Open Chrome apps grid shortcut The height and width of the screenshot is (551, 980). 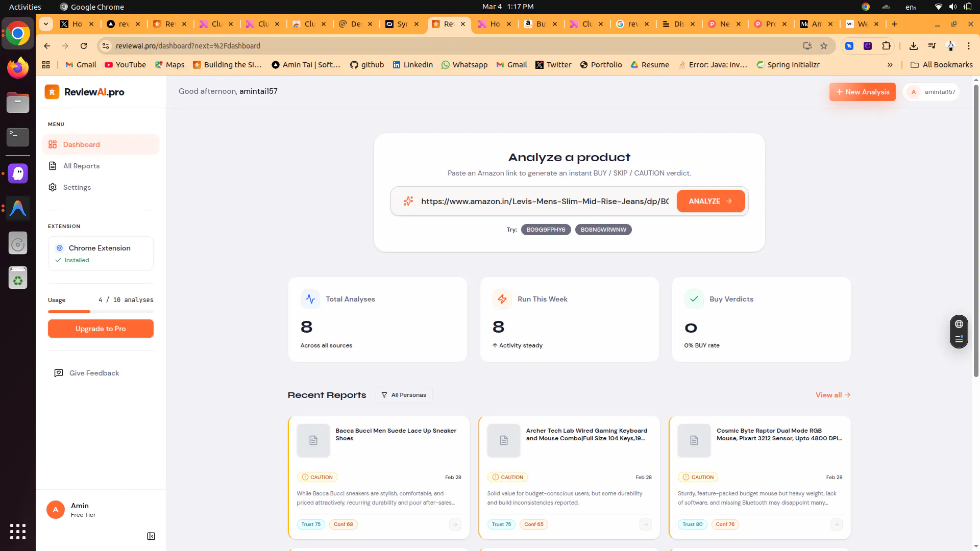46,65
